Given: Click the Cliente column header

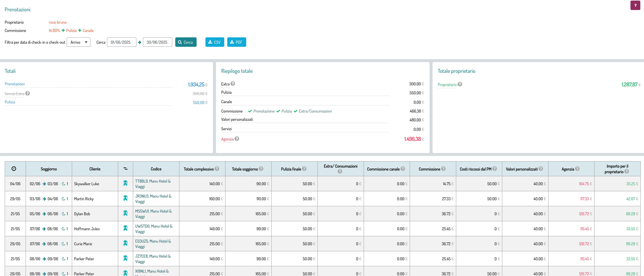Looking at the screenshot, I should click(95, 169).
